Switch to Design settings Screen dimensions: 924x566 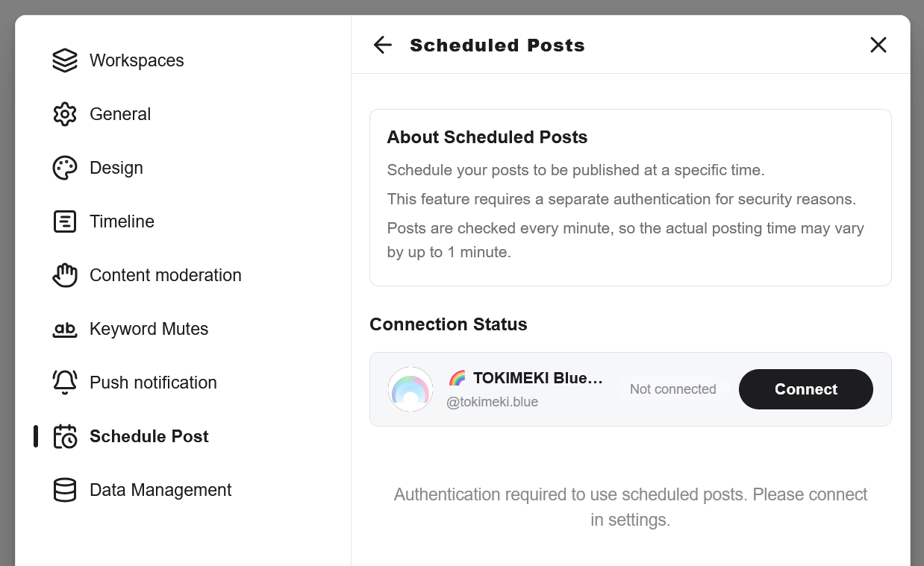point(116,168)
